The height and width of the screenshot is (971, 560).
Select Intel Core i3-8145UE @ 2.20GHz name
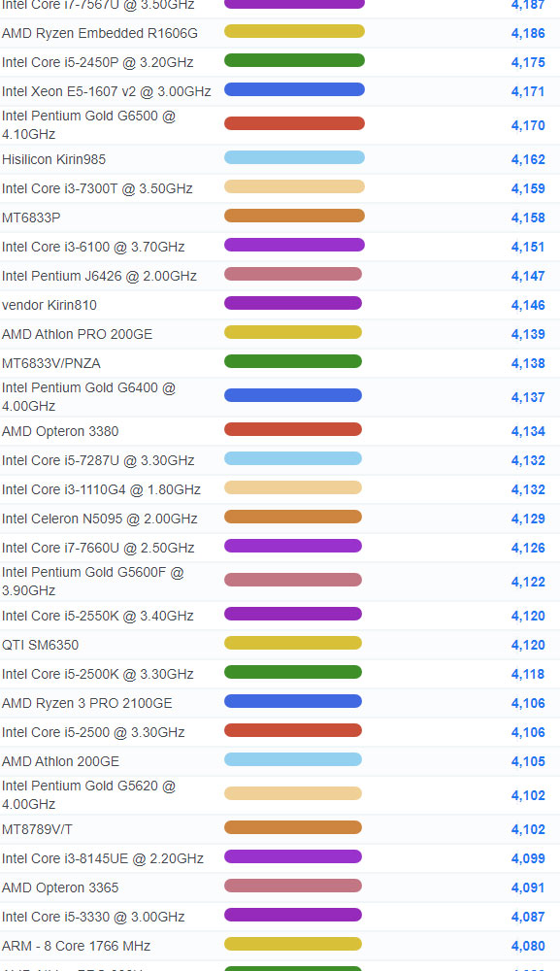[103, 859]
